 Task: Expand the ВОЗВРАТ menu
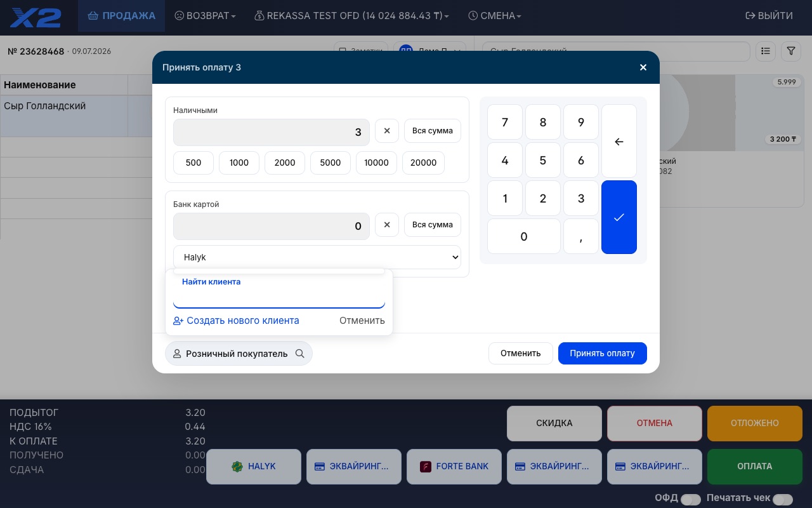pyautogui.click(x=205, y=16)
